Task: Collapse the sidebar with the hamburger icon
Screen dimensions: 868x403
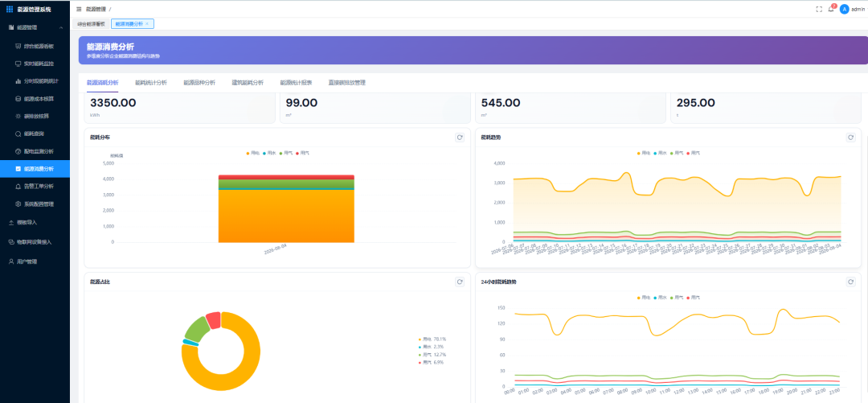Action: (x=79, y=10)
